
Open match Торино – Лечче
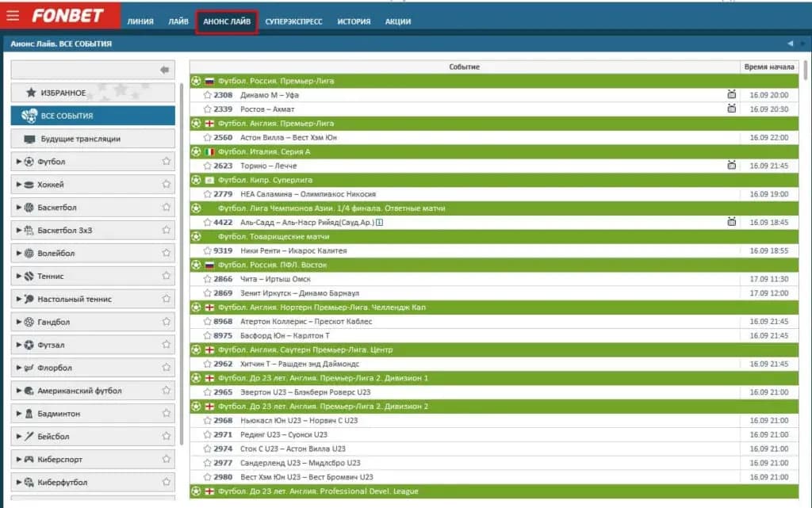[268, 166]
